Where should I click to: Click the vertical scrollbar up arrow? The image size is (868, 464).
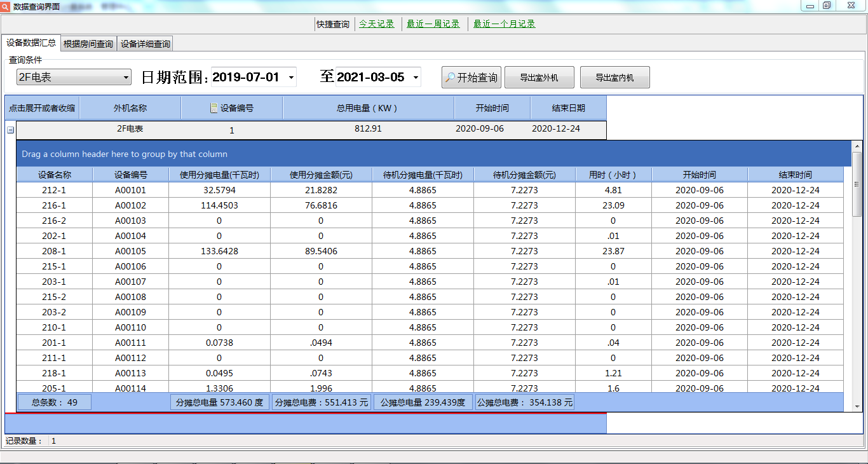[x=857, y=146]
